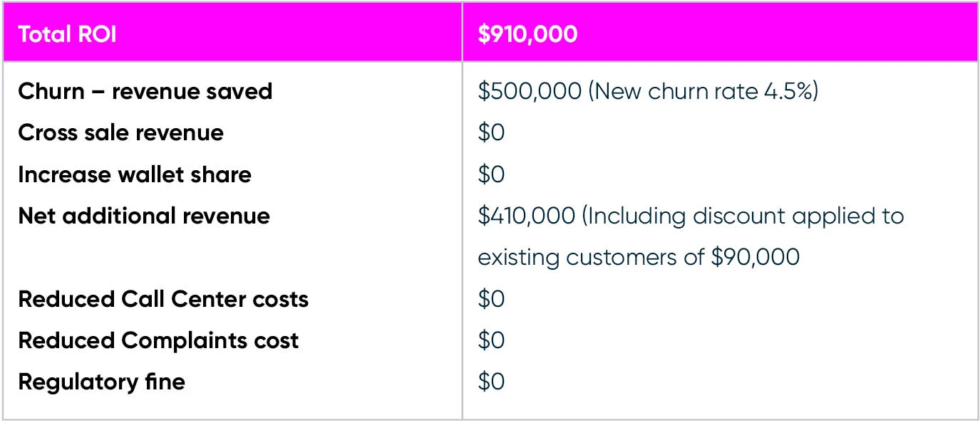Select the $0 value for Regulatory fine

[x=491, y=382]
